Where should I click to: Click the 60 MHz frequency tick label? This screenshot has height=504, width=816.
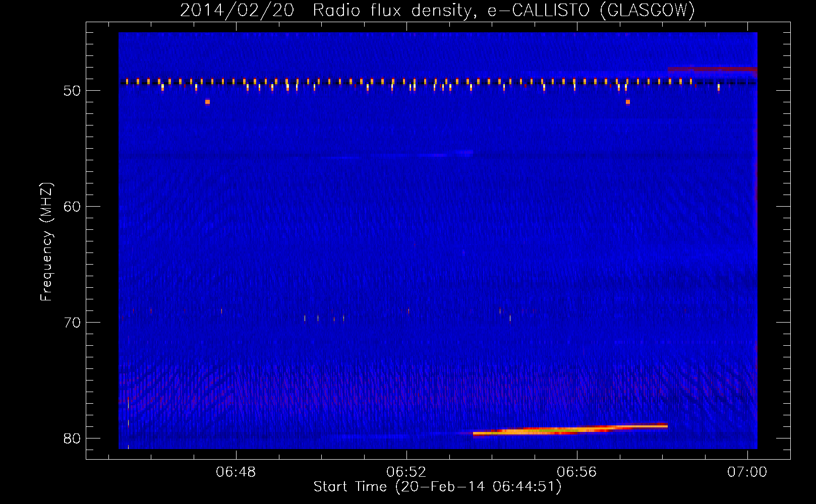coord(72,207)
